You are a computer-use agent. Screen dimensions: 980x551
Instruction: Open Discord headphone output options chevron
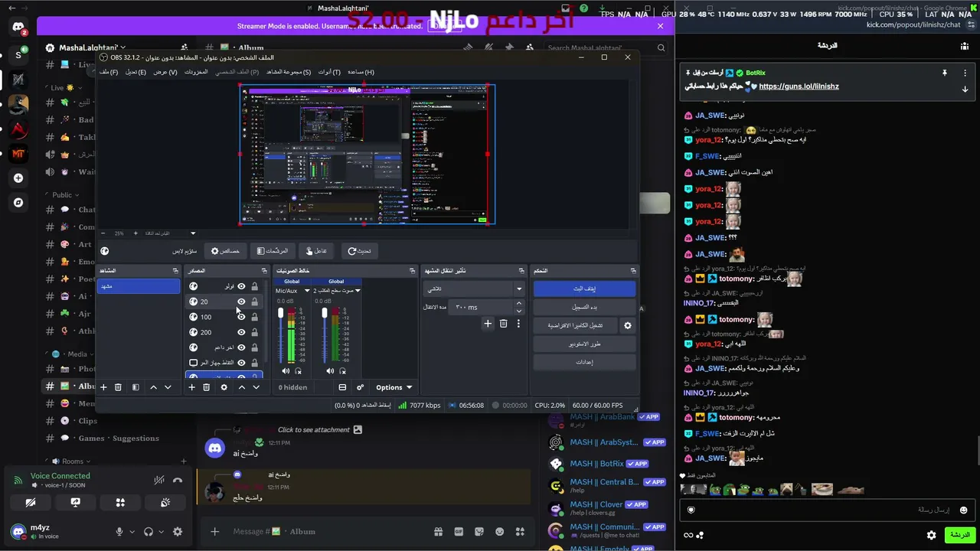[162, 532]
